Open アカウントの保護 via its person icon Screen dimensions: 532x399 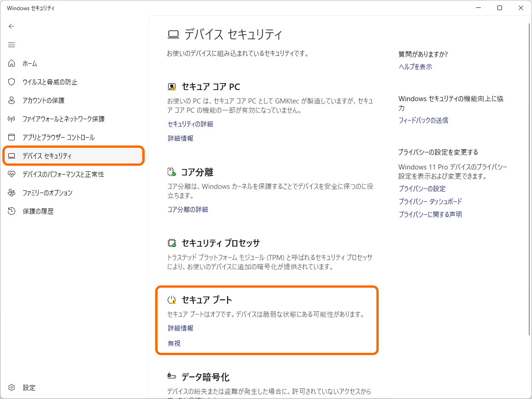(x=12, y=100)
